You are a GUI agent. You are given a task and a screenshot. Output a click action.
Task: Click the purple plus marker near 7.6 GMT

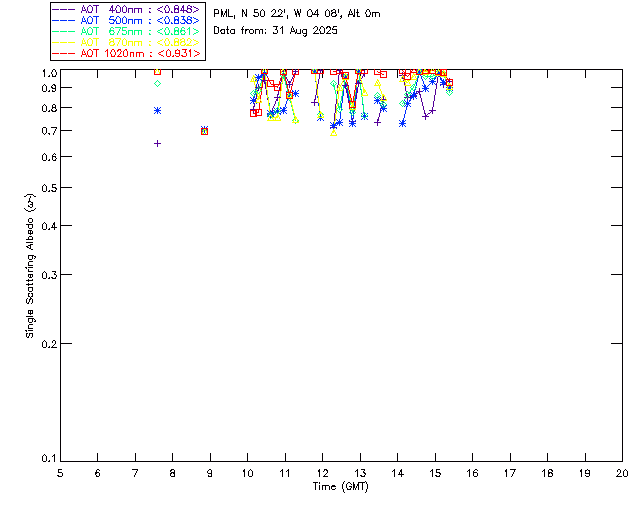[157, 143]
